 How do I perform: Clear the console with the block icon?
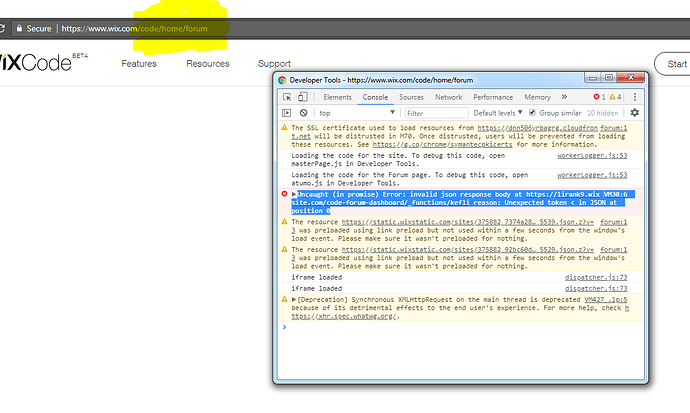(x=304, y=113)
